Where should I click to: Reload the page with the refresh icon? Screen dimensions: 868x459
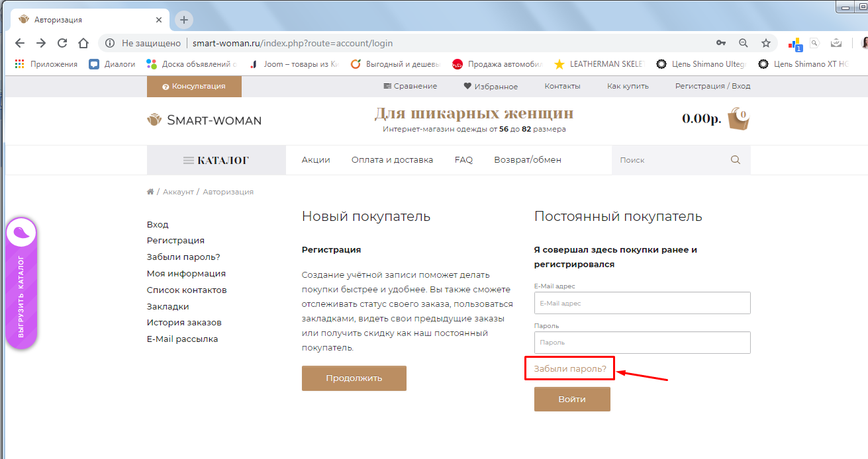(x=62, y=43)
